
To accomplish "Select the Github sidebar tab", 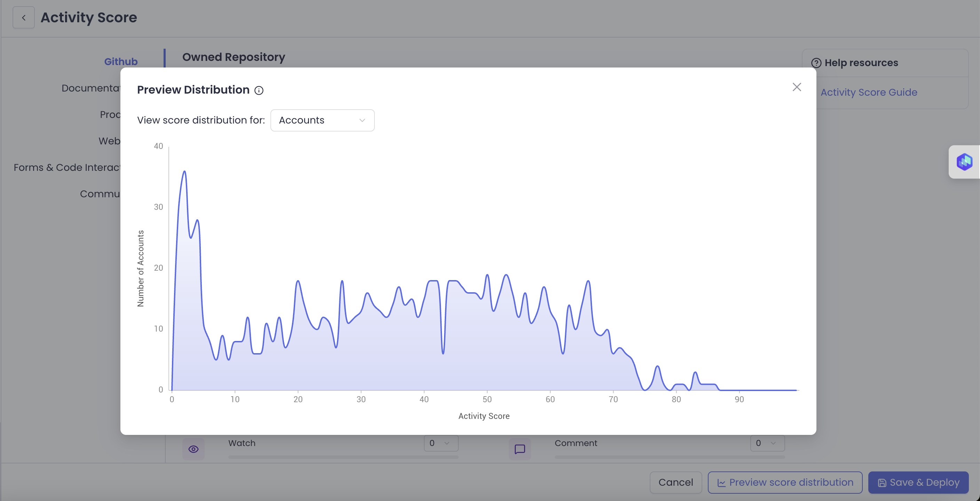I will pyautogui.click(x=121, y=62).
